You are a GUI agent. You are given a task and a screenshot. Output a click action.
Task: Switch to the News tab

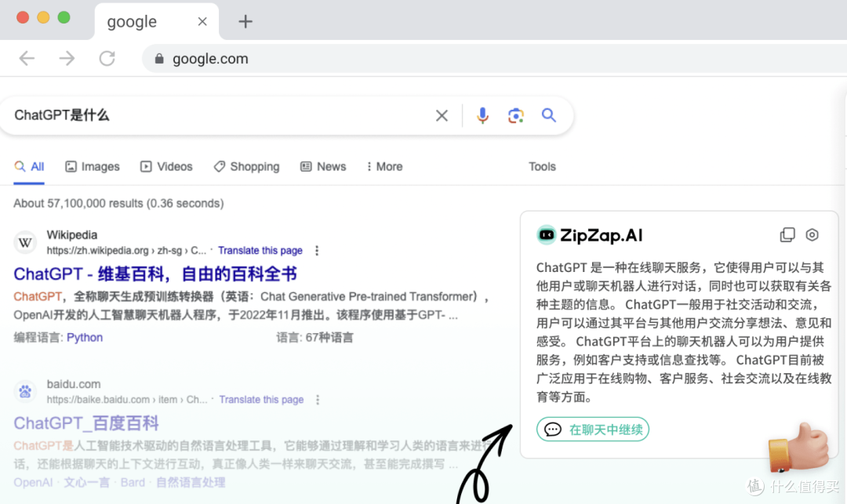click(323, 167)
